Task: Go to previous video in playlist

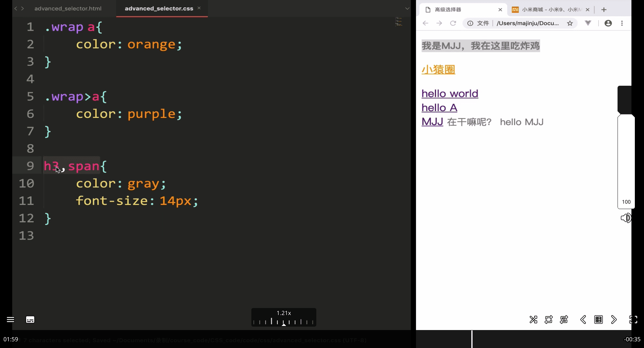Action: [583, 320]
